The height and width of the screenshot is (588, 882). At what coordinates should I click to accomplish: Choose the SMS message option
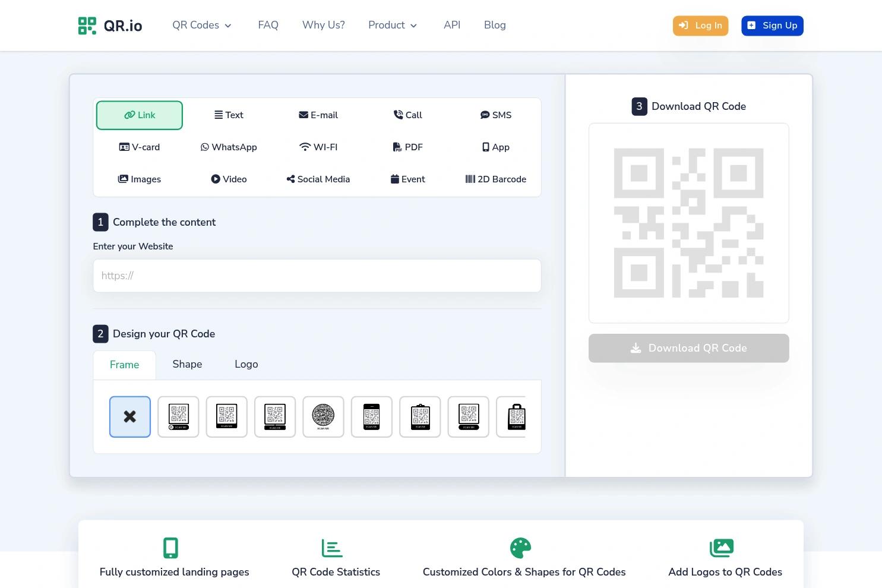click(x=496, y=115)
